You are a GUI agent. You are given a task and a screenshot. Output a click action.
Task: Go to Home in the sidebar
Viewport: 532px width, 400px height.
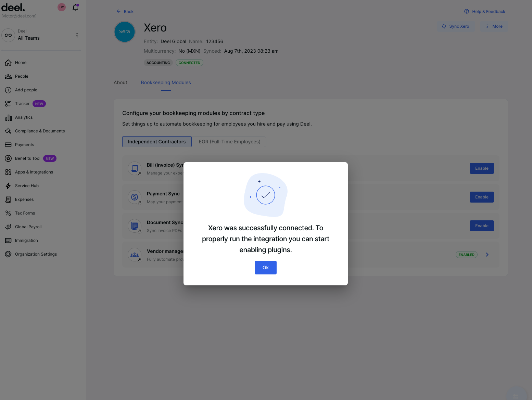[x=21, y=63]
